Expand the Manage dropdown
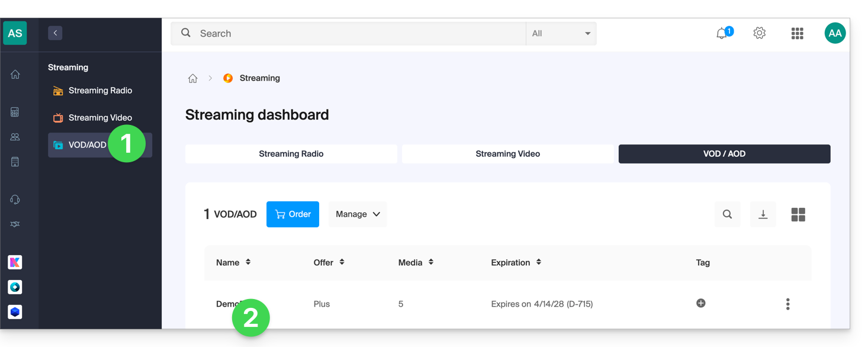Image resolution: width=868 pixels, height=347 pixels. coord(358,214)
